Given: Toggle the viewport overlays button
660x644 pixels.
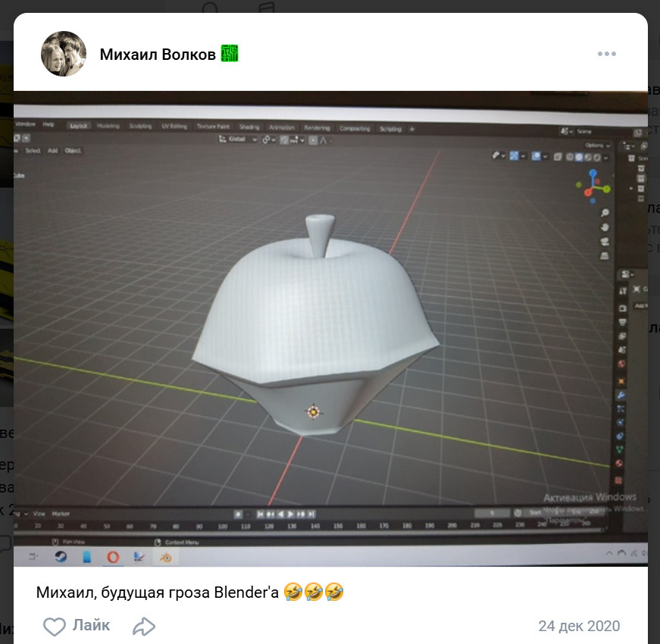Looking at the screenshot, I should [537, 156].
